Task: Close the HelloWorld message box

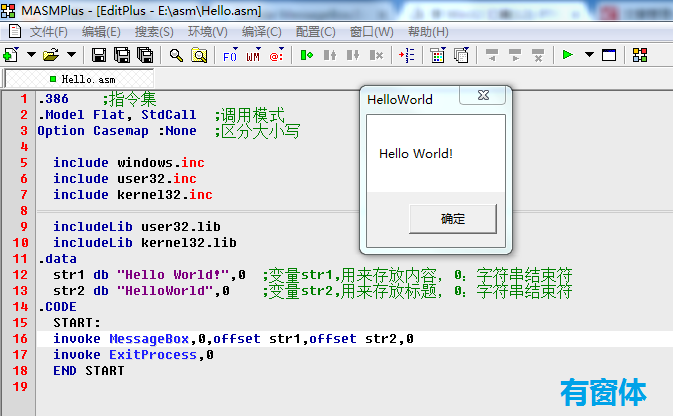Action: 483,95
